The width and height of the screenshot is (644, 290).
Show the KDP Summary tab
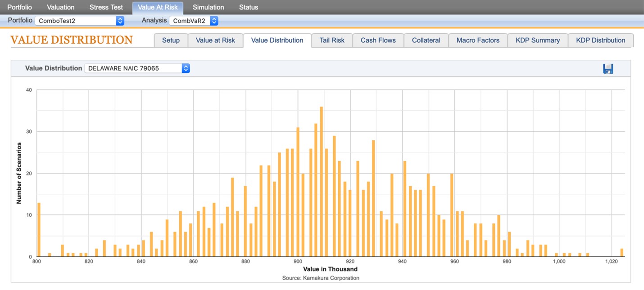tap(538, 40)
